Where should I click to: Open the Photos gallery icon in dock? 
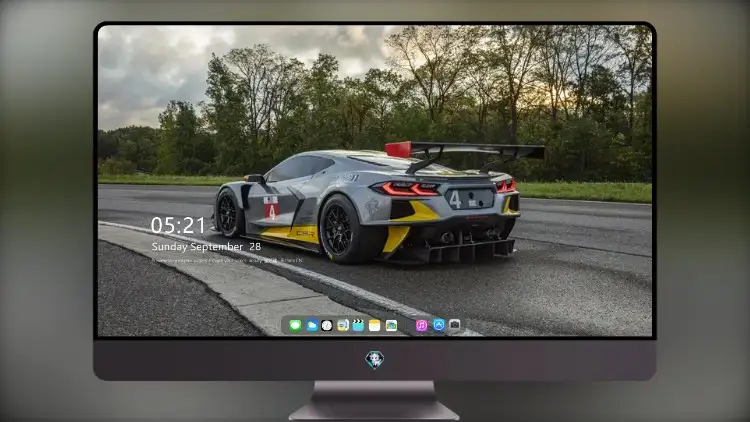click(x=391, y=325)
